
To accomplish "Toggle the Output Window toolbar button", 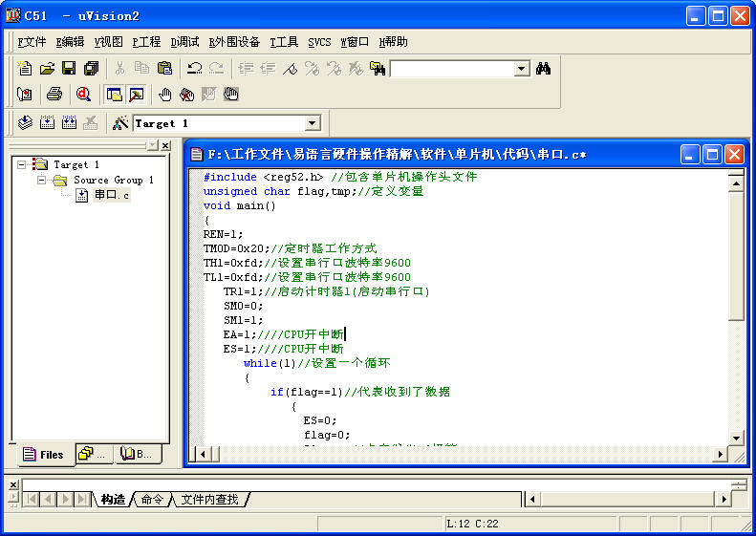I will 136,94.
